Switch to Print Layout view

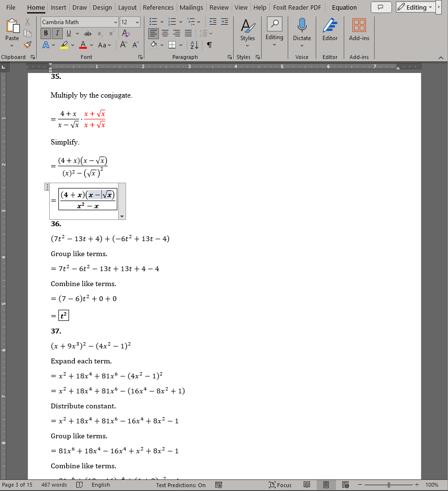(x=326, y=485)
